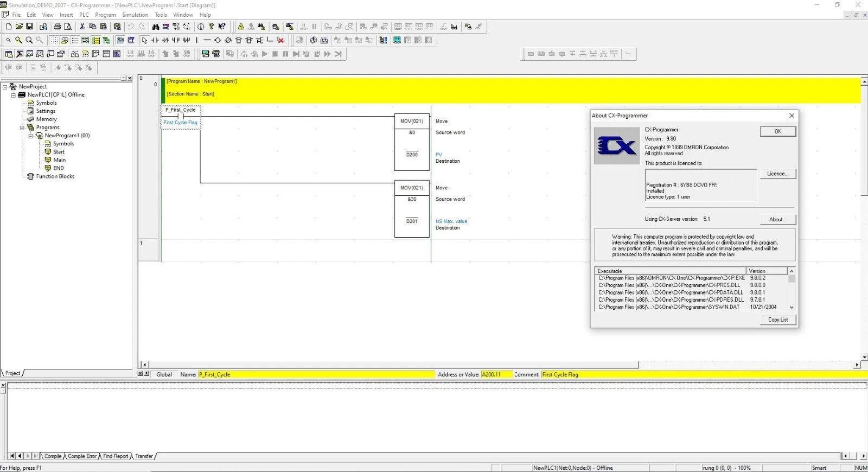Collapse the NewProject tree node
The height and width of the screenshot is (472, 868).
5,87
